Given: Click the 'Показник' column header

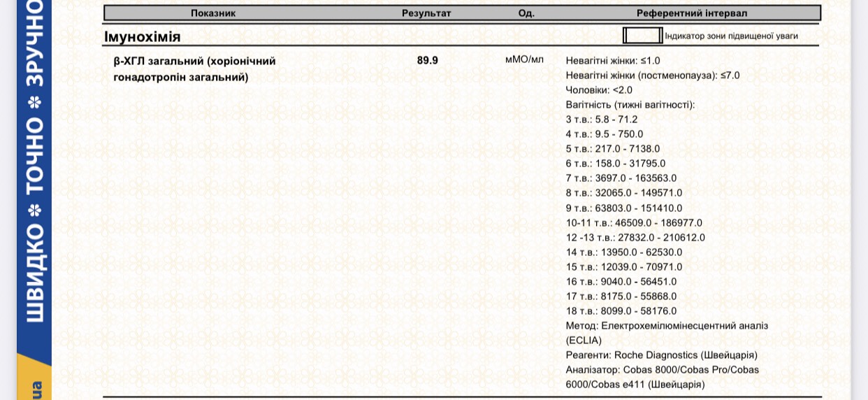Looking at the screenshot, I should [x=213, y=13].
